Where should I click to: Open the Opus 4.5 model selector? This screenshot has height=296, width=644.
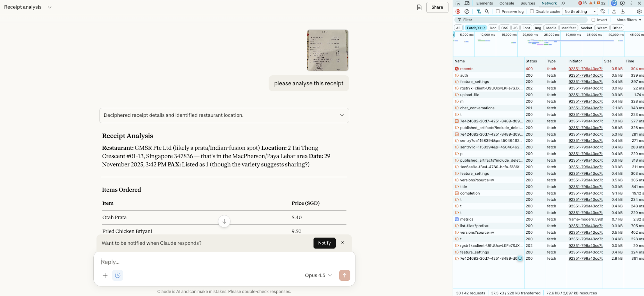point(318,275)
